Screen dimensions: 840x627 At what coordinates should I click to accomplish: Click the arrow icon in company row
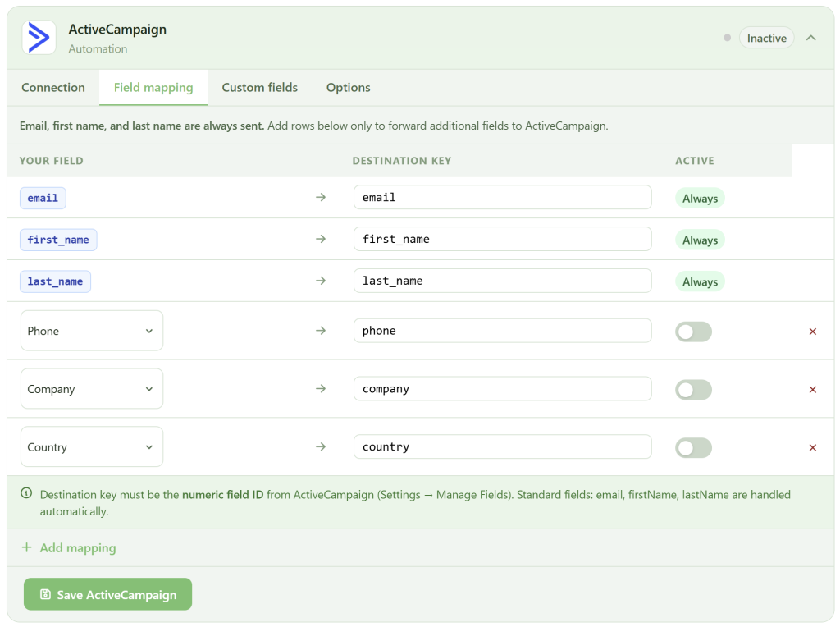point(321,388)
